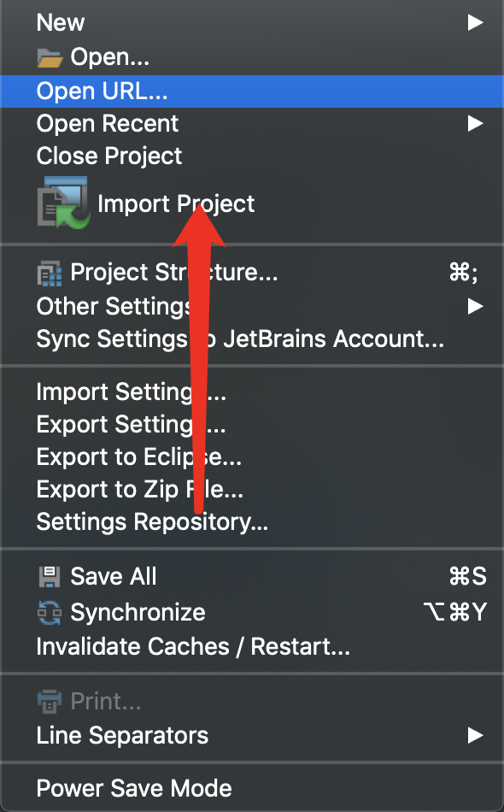
Task: Select the highlighted Open URL... entry
Action: [252, 91]
